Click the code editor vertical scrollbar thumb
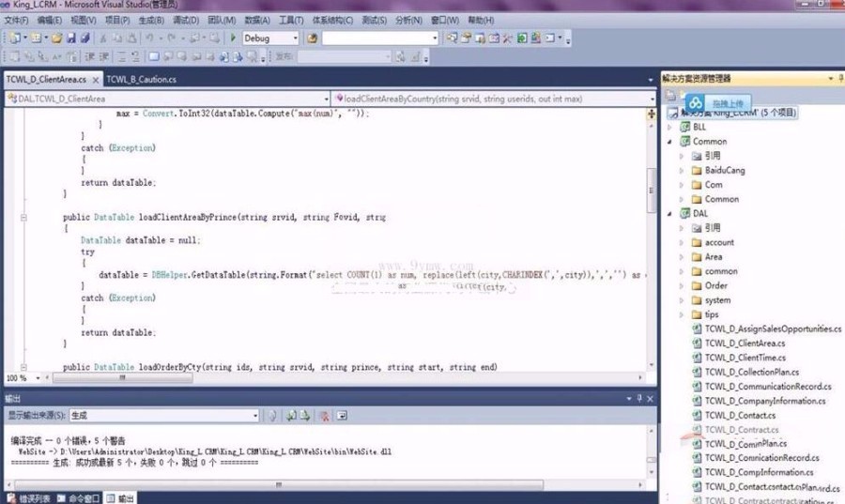845x504 pixels. [651, 191]
